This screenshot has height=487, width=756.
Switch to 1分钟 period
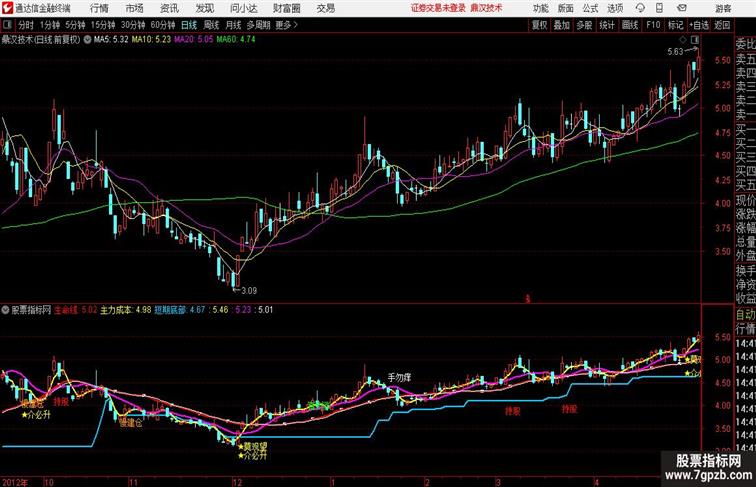(50, 25)
